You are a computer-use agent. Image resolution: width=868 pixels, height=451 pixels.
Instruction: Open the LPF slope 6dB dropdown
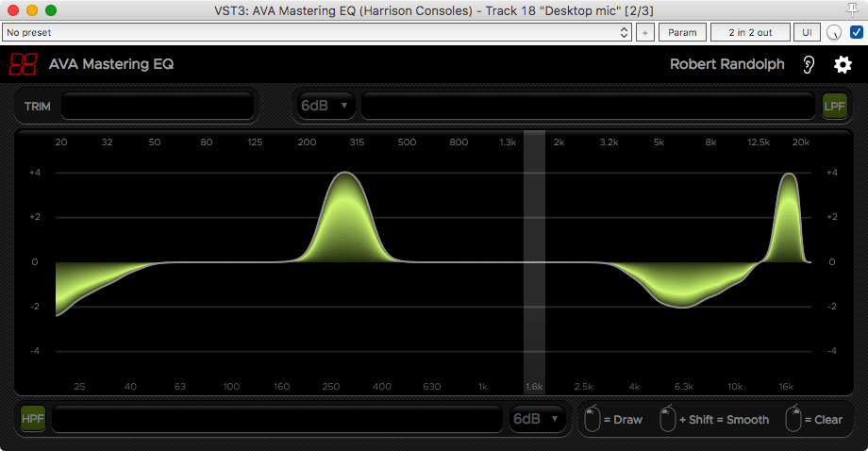(325, 105)
